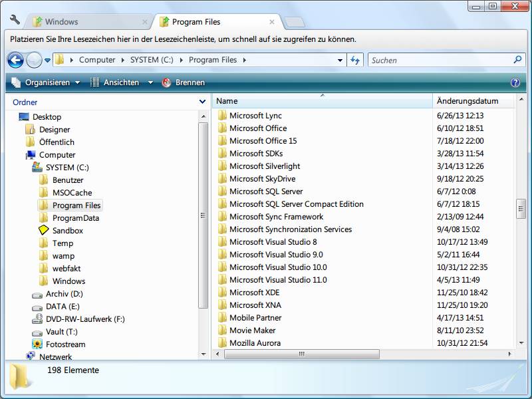Click the file list scroll-right arrow
The height and width of the screenshot is (399, 532).
509,354
